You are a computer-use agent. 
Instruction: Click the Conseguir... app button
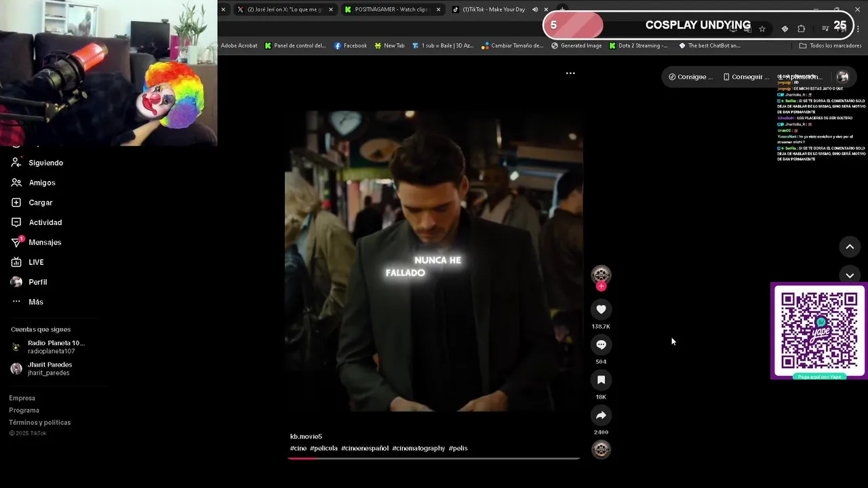tap(746, 77)
